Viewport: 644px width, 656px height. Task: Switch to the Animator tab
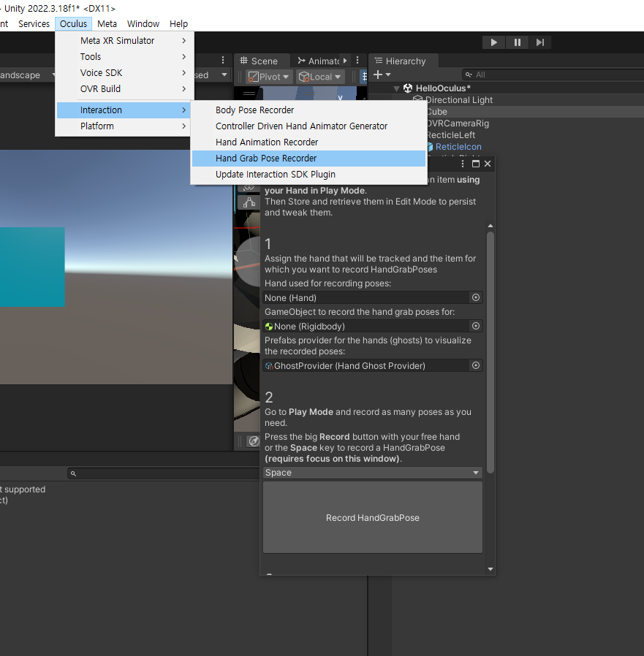pyautogui.click(x=318, y=61)
